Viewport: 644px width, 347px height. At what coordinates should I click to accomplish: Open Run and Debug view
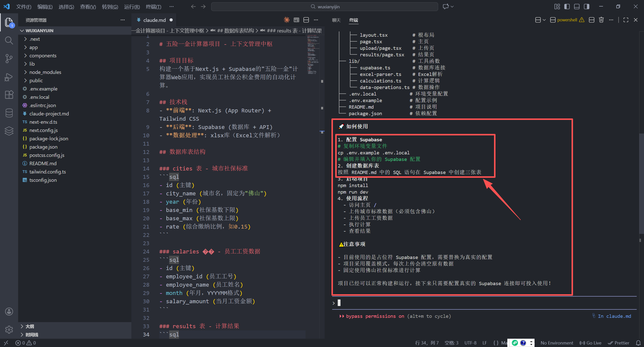[9, 77]
